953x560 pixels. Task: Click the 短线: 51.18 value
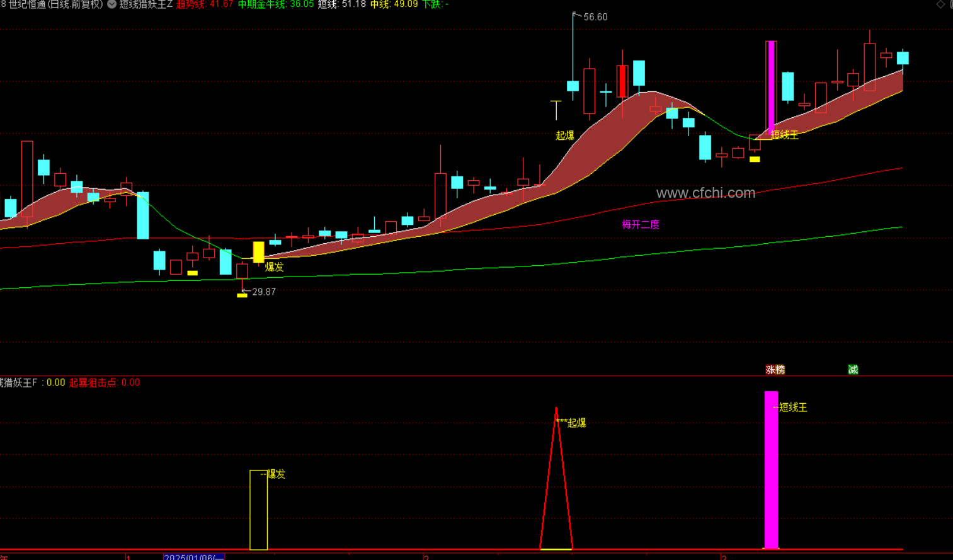point(342,4)
